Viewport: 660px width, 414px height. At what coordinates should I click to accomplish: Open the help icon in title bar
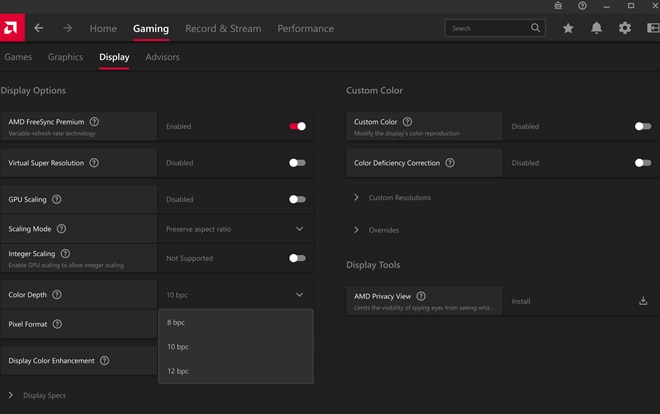pos(582,5)
